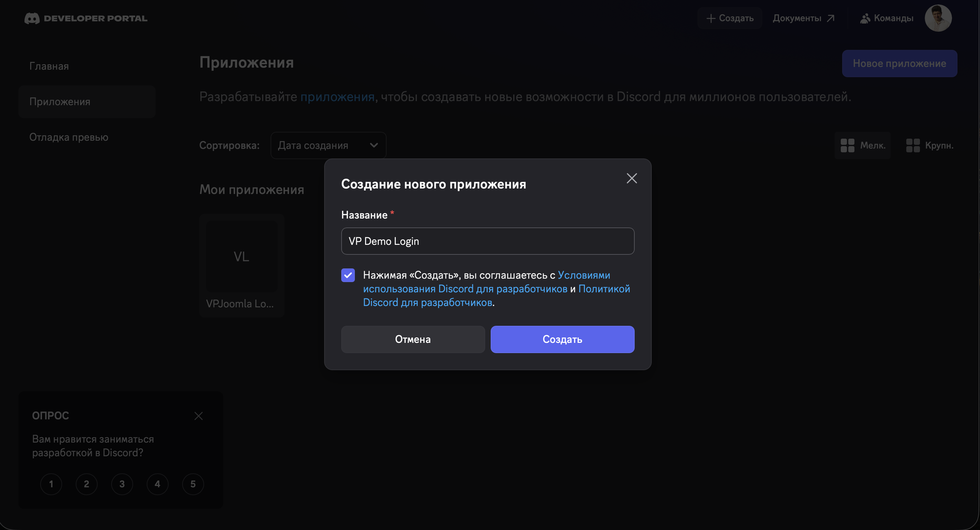Open Политикой Discord для разработчиков link
980x530 pixels.
point(496,295)
